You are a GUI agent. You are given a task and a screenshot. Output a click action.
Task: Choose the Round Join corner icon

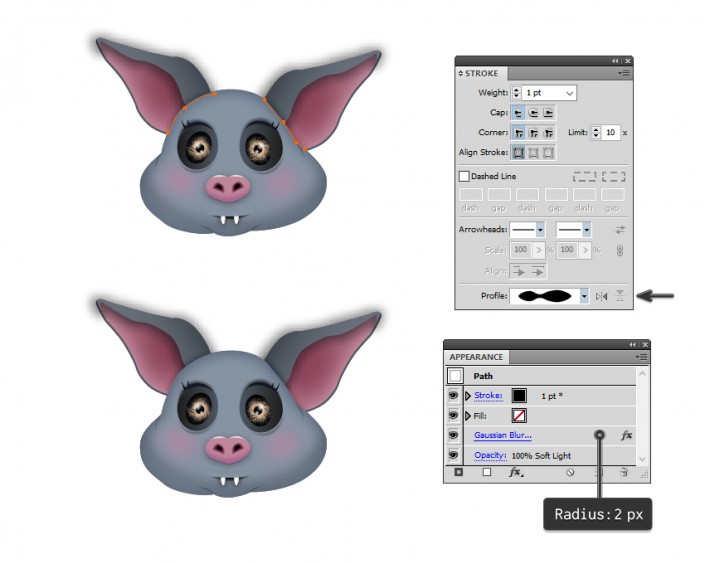coord(533,133)
